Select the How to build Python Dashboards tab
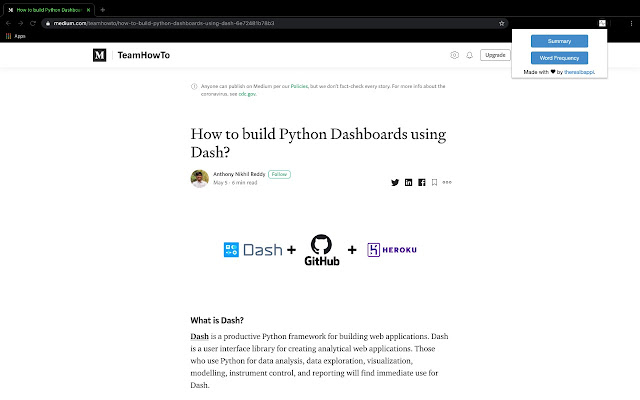The image size is (640, 400). [49, 10]
